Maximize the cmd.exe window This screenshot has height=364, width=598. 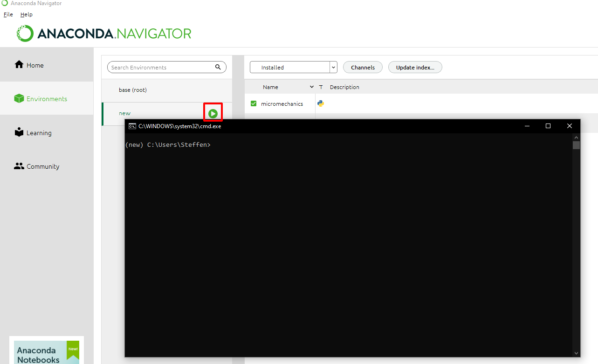tap(548, 126)
